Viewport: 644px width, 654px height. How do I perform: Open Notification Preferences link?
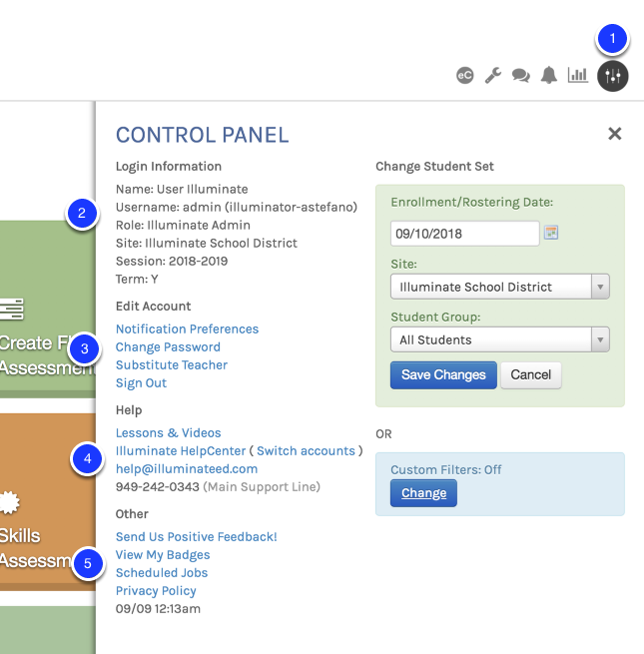(x=188, y=329)
